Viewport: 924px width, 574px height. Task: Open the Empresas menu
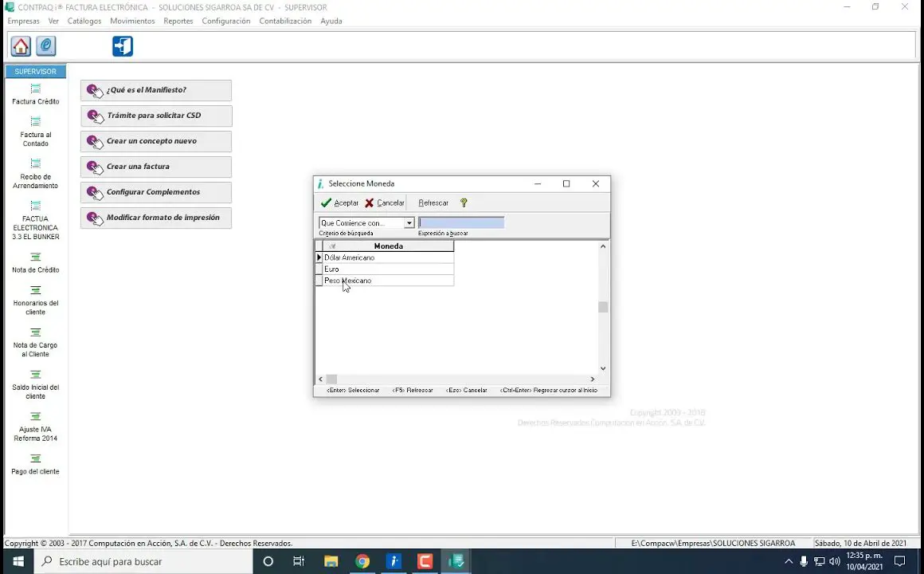(24, 22)
